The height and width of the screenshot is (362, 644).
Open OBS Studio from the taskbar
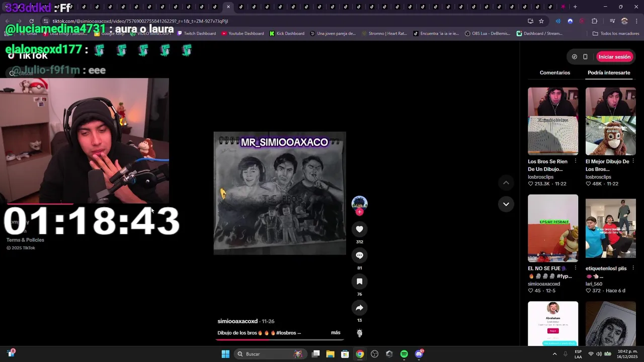pos(374,354)
